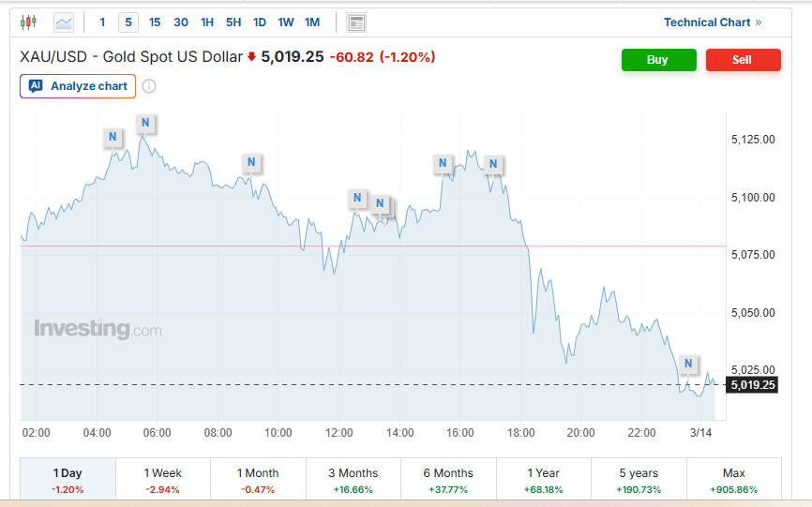Select the area chart type icon

(x=64, y=22)
